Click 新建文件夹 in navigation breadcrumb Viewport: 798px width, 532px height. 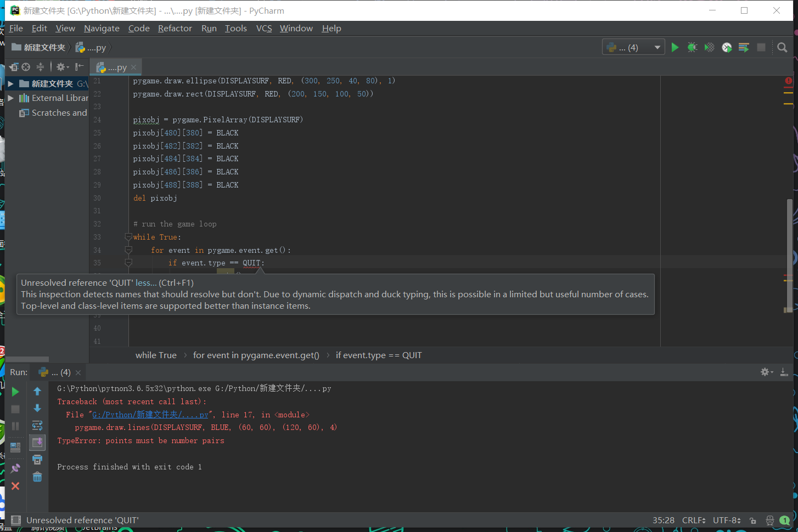pos(38,48)
